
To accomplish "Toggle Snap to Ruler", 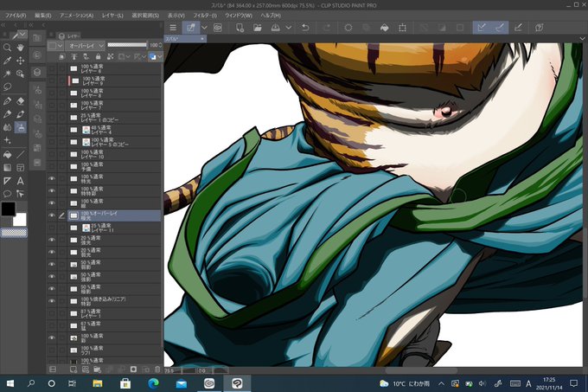I will (482, 28).
